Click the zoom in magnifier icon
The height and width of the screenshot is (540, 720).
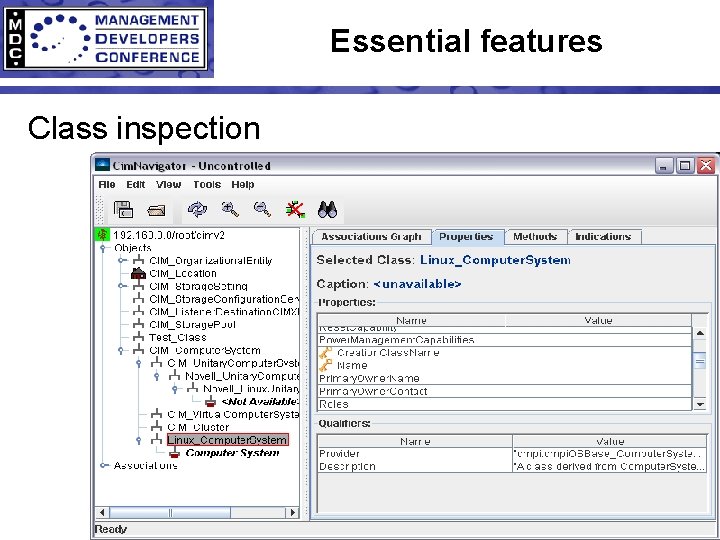pos(230,209)
